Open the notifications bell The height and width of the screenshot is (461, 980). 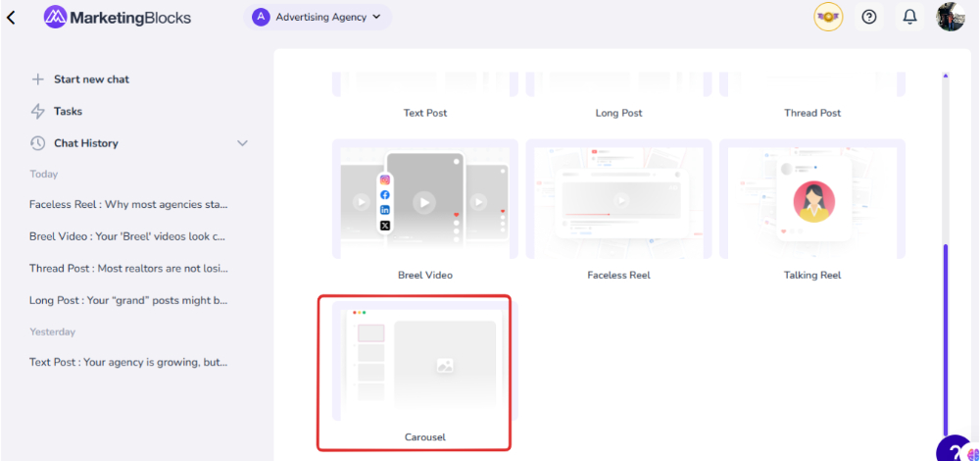tap(909, 17)
